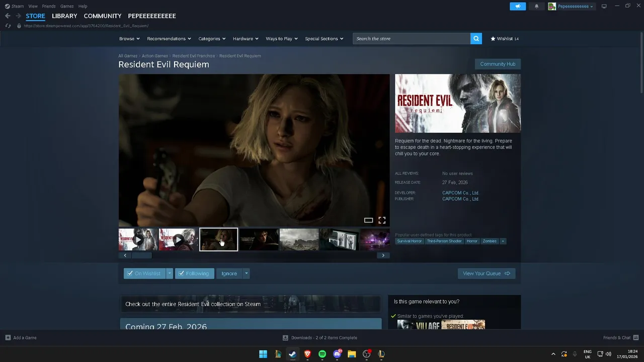Click the Ignore button

[229, 274]
